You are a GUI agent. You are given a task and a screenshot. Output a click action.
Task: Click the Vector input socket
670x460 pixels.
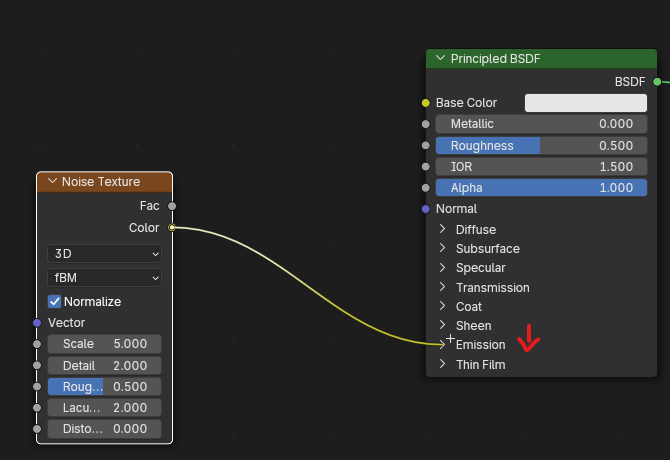(37, 322)
